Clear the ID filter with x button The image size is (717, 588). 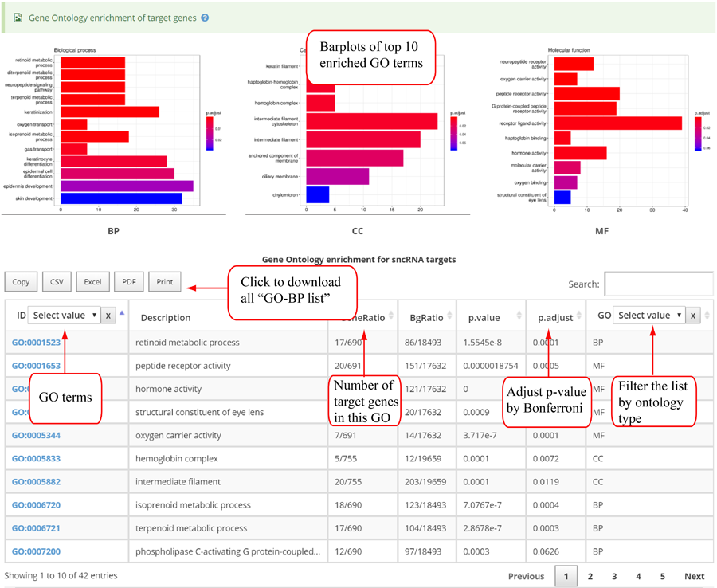[x=109, y=316]
